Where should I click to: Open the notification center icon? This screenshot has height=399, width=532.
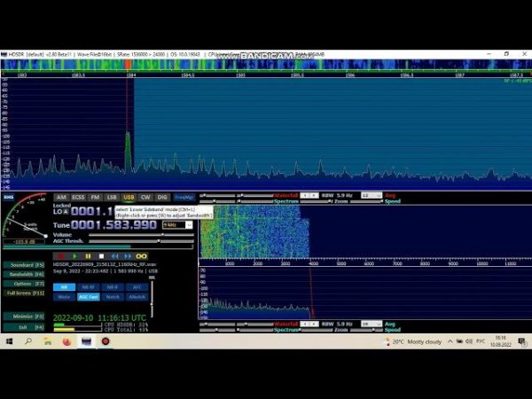522,341
